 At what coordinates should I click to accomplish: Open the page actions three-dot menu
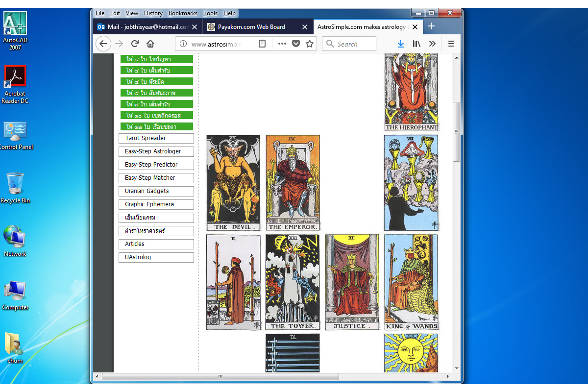tap(282, 44)
